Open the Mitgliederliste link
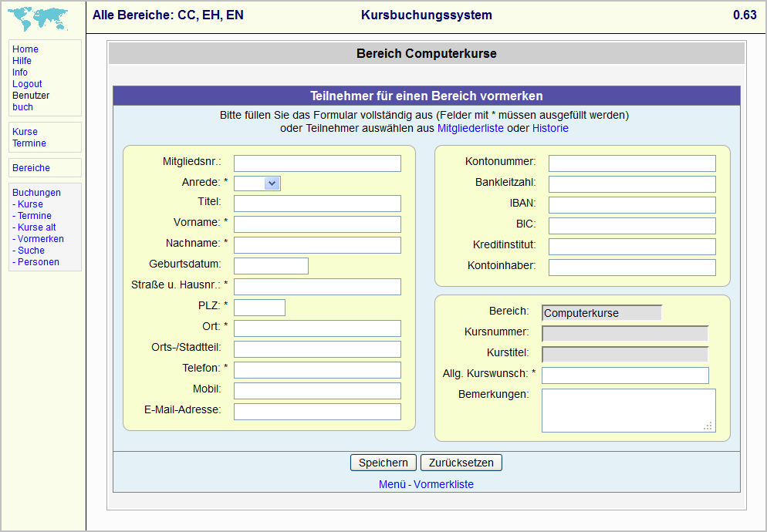 pyautogui.click(x=471, y=128)
